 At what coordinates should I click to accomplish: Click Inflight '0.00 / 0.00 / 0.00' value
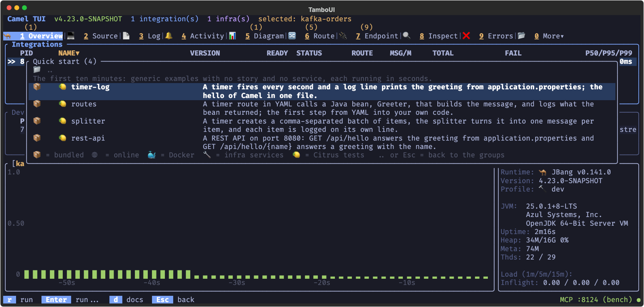tap(581, 282)
